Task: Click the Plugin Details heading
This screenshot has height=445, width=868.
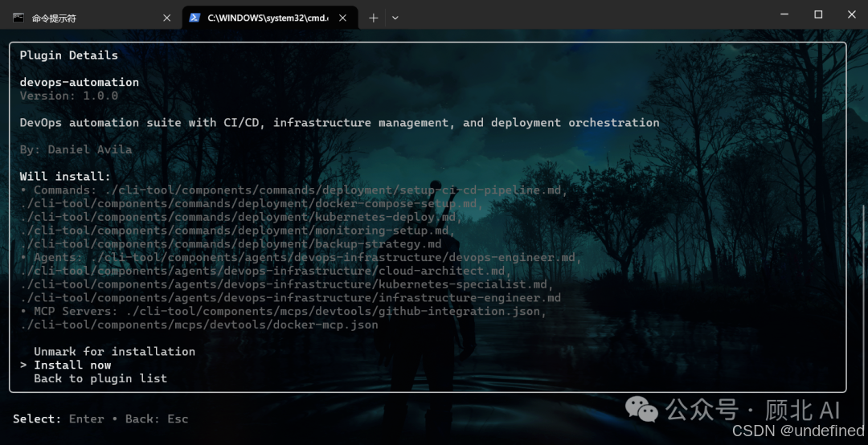Action: (x=68, y=55)
